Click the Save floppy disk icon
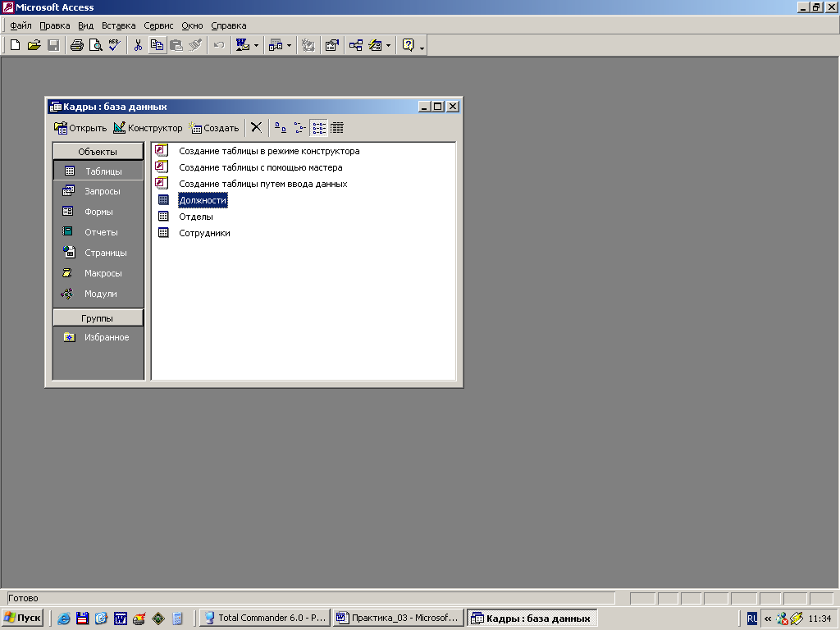 click(x=53, y=45)
